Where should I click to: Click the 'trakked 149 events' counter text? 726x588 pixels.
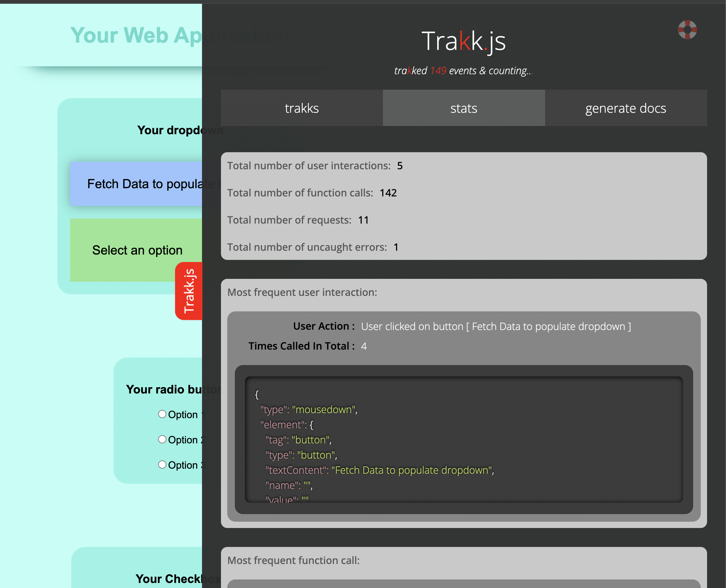click(463, 70)
